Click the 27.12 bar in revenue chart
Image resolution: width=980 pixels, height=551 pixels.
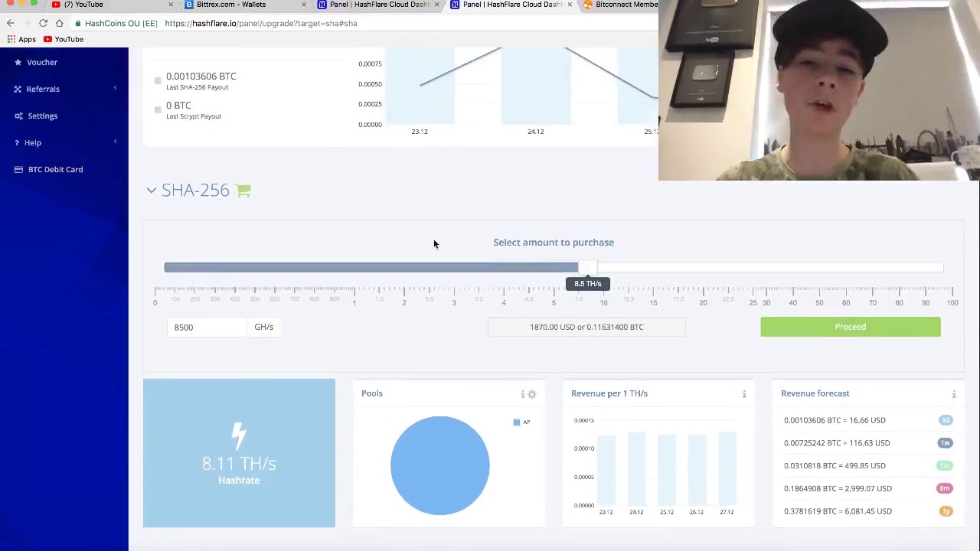pyautogui.click(x=727, y=468)
